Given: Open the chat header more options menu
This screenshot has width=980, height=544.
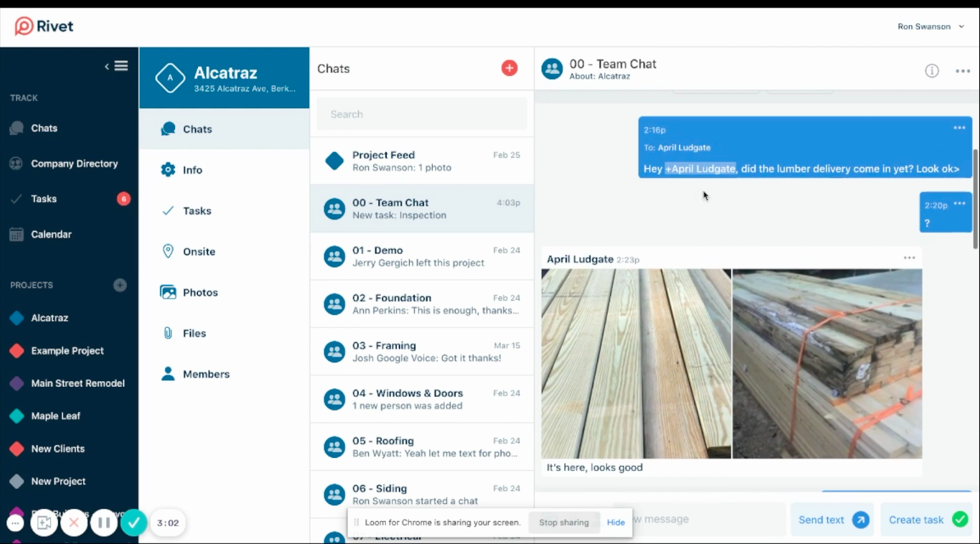Looking at the screenshot, I should pos(963,70).
